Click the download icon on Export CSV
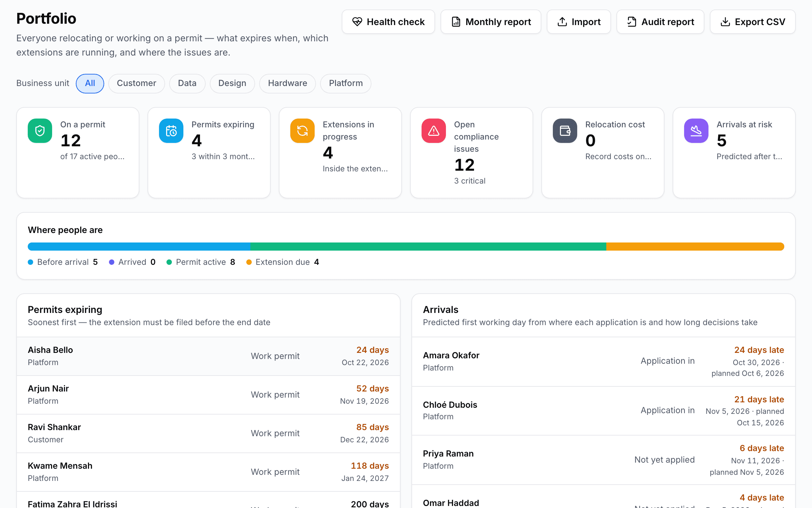This screenshot has width=812, height=508. (725, 22)
